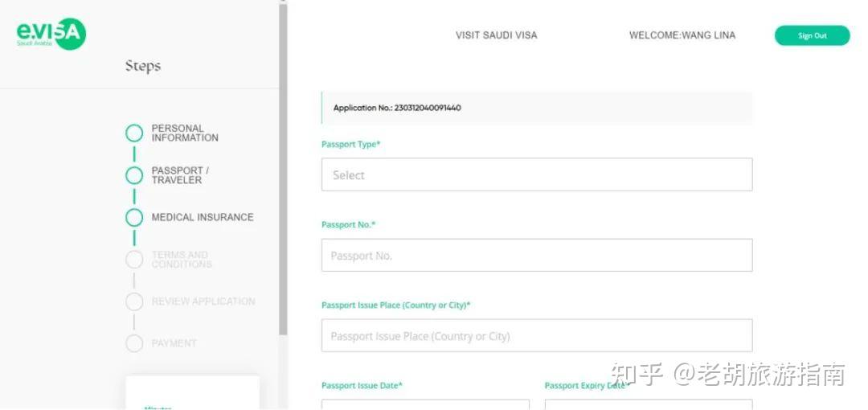Image resolution: width=868 pixels, height=410 pixels.
Task: Click the Passport Expiry Date field
Action: pos(648,404)
